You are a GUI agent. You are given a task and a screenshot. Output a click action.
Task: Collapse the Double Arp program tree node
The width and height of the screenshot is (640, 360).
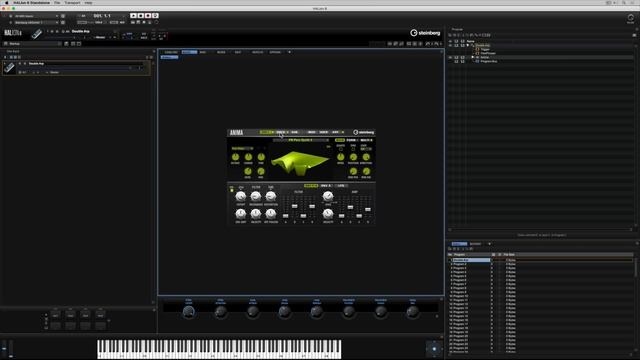[x=468, y=45]
